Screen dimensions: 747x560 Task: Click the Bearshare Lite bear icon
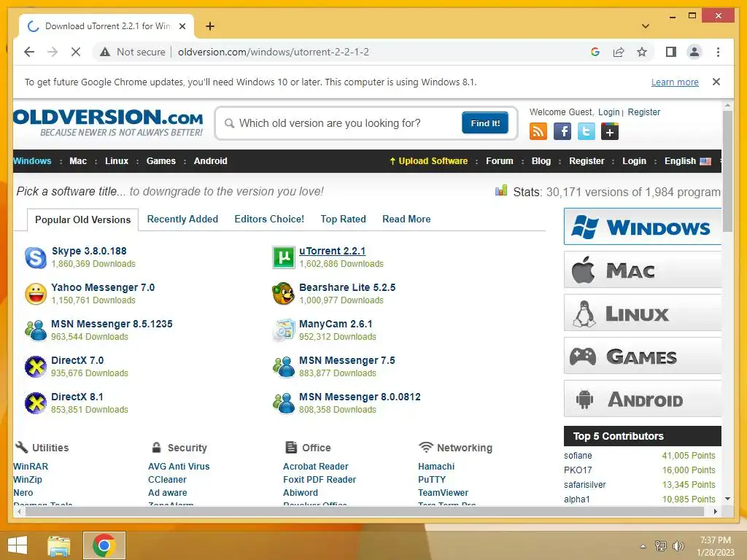(x=284, y=294)
